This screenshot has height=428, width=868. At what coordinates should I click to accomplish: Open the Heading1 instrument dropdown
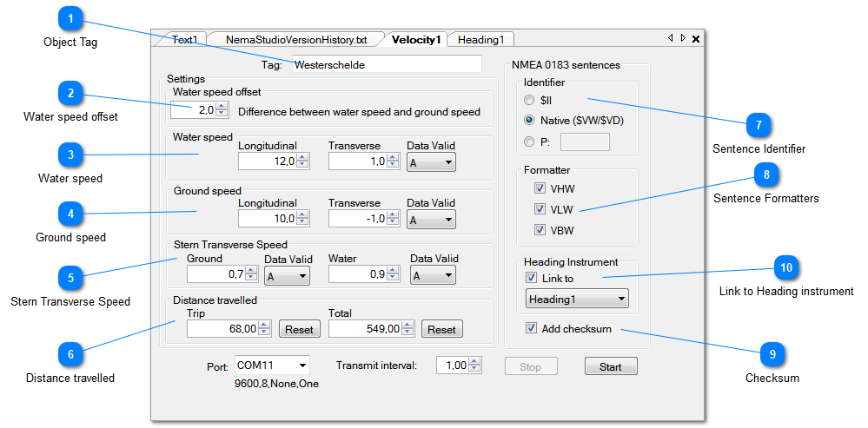[577, 299]
